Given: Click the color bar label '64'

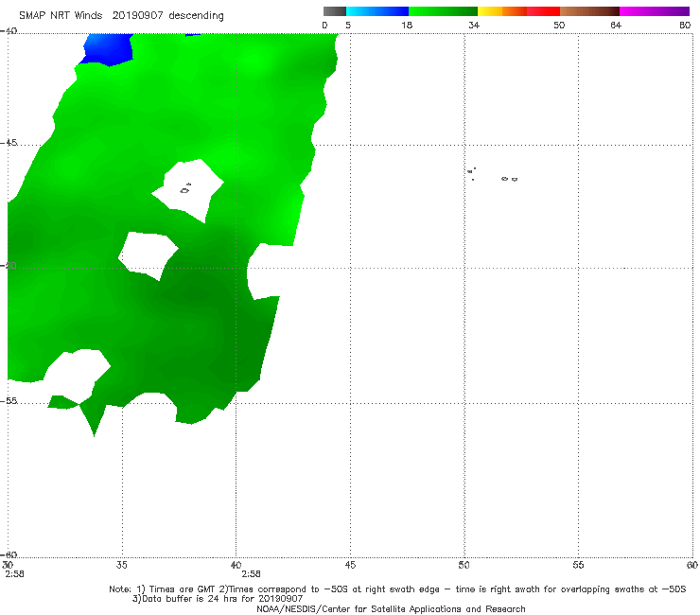Looking at the screenshot, I should [616, 25].
